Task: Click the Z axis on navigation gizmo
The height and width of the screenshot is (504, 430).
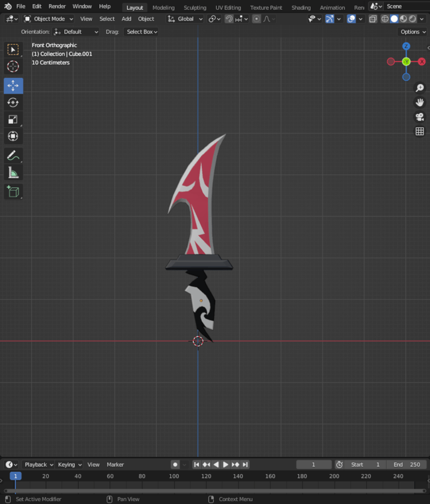Action: click(x=406, y=46)
